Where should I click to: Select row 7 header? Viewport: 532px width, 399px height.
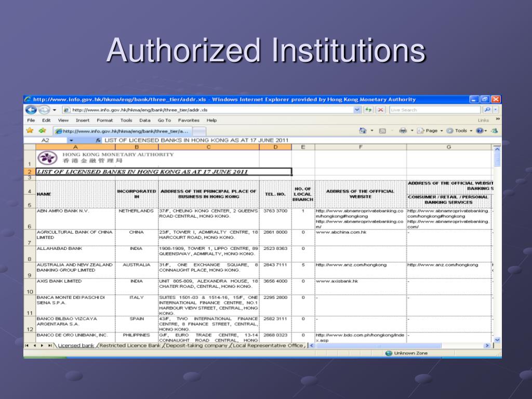tap(30, 238)
